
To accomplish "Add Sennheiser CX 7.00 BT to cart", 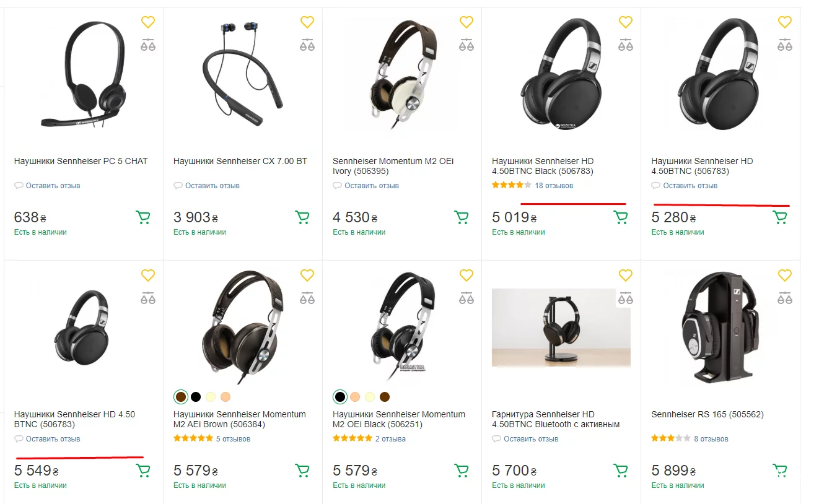I will coord(302,217).
